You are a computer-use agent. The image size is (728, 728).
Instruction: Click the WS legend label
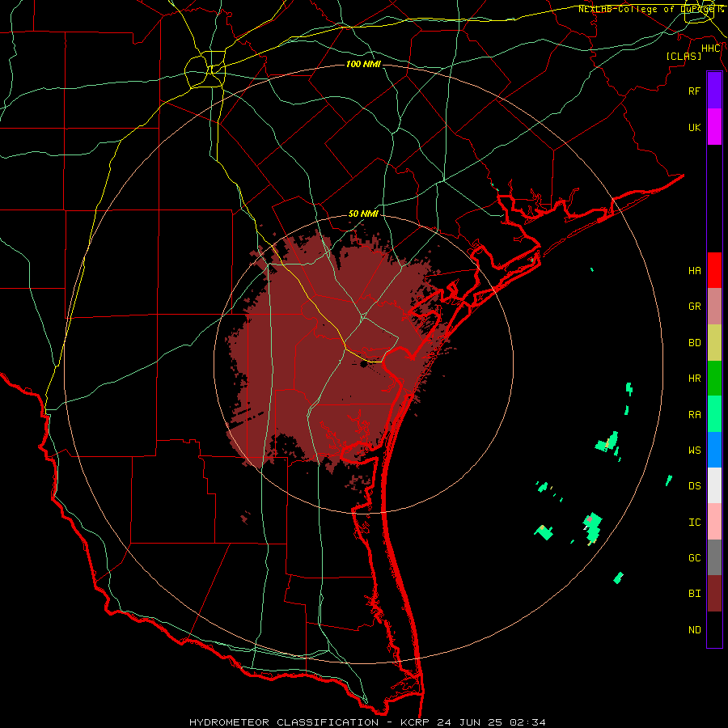(694, 450)
